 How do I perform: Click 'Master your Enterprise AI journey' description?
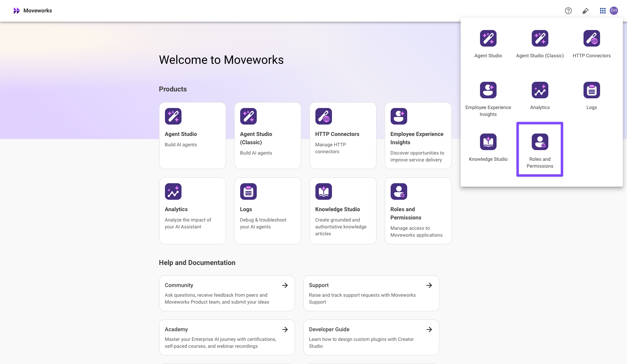[x=221, y=343]
